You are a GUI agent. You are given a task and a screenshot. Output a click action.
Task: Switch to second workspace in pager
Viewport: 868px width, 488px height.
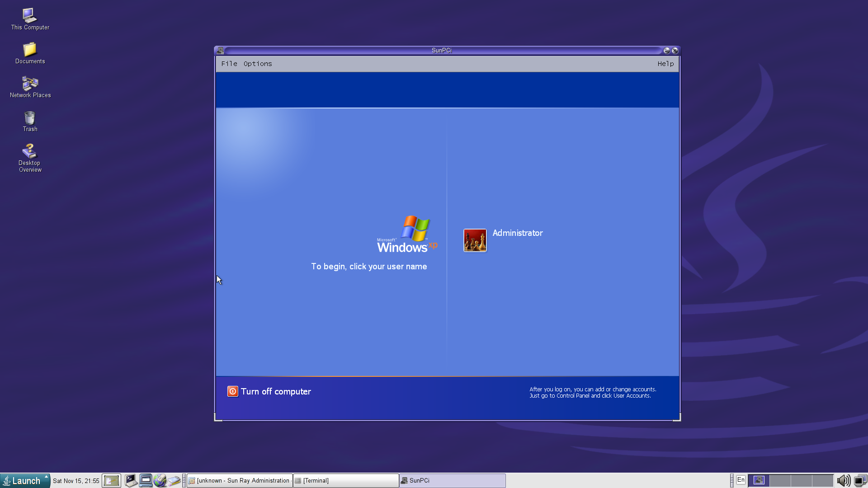[x=780, y=480]
